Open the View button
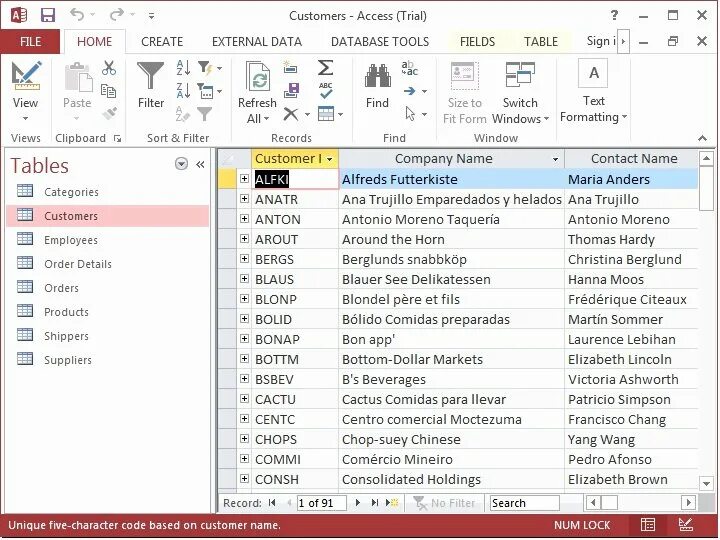This screenshot has height=540, width=720. click(x=25, y=91)
